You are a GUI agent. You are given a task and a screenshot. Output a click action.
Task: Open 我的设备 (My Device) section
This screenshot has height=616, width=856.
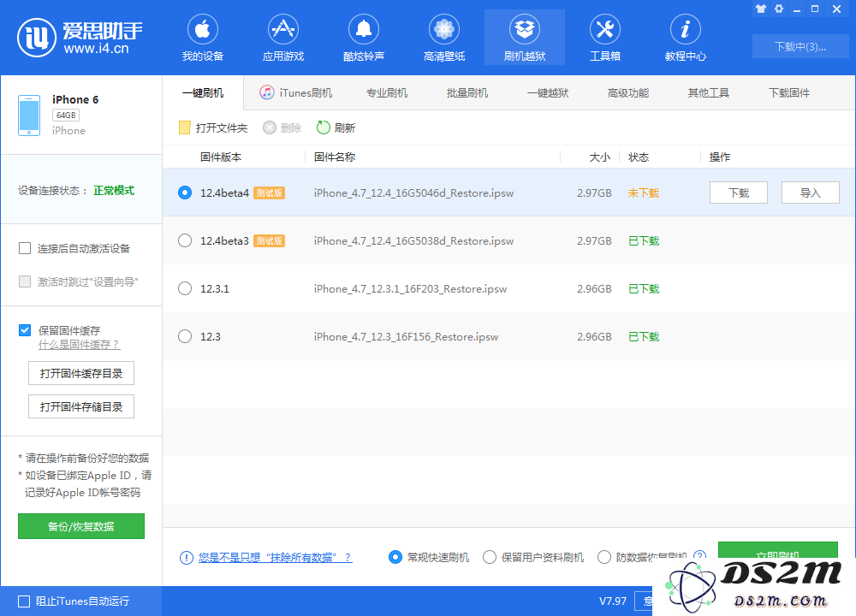click(x=203, y=38)
